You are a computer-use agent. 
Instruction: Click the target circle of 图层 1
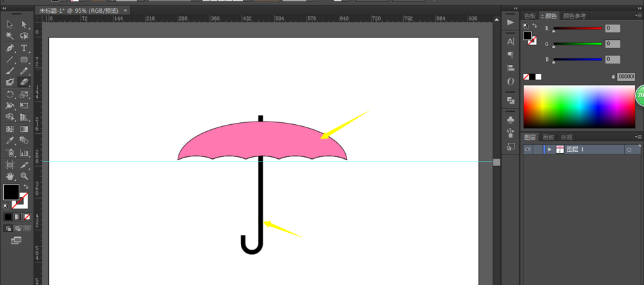click(629, 149)
